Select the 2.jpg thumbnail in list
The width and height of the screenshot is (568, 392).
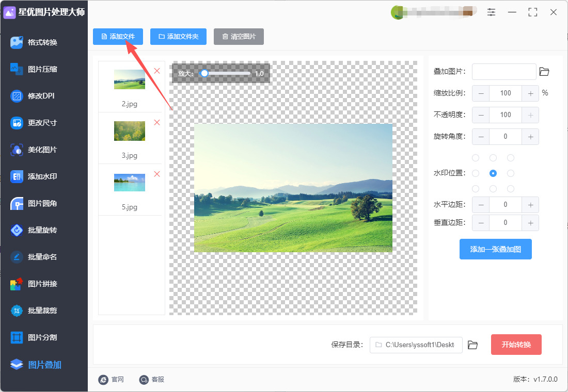(130, 79)
